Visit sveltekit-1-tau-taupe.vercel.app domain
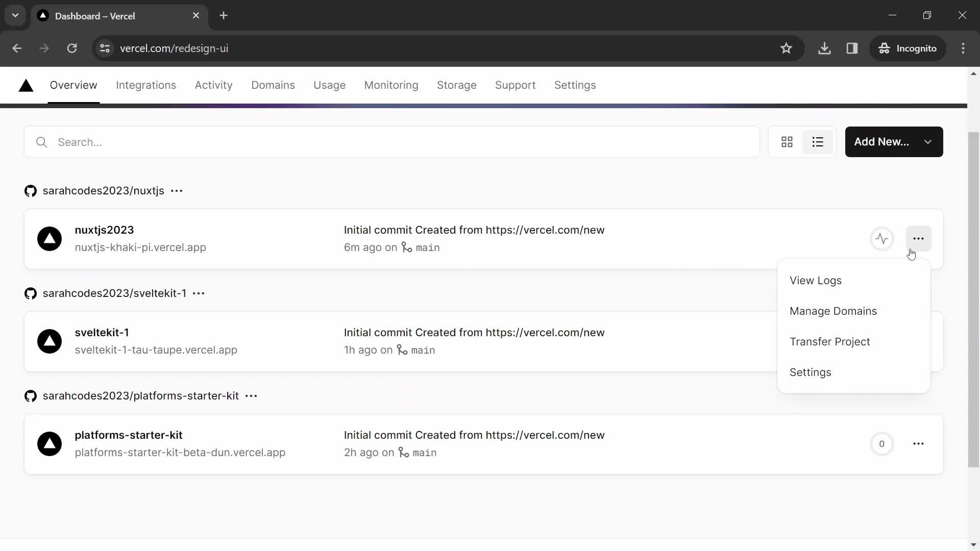Image resolution: width=980 pixels, height=551 pixels. [x=156, y=350]
